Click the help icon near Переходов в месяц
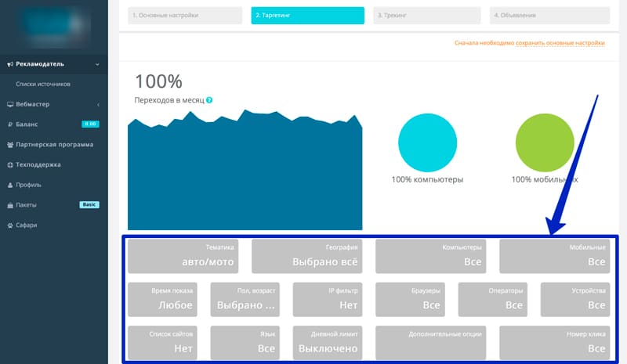 [x=209, y=100]
